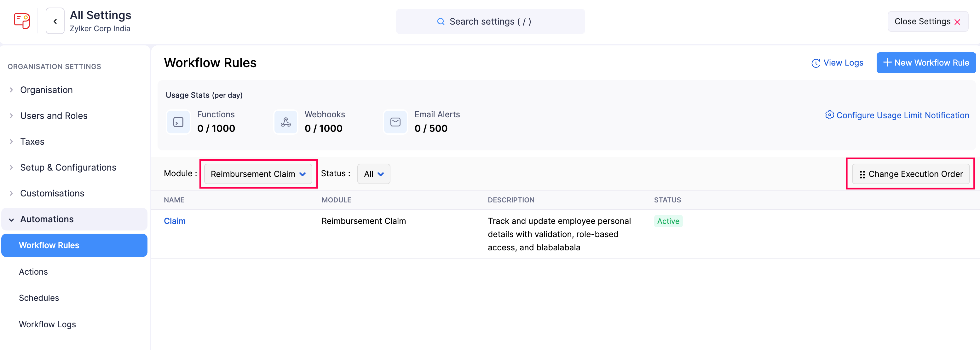Click the MODULE column header
The height and width of the screenshot is (350, 980).
[x=336, y=200]
